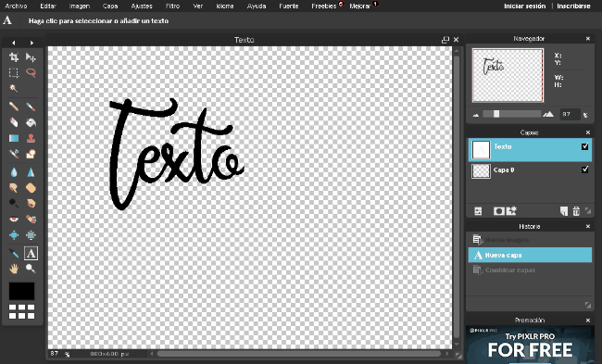Click the Iniciar sesión link
Viewport: 602px width, 364px height.
coord(524,6)
